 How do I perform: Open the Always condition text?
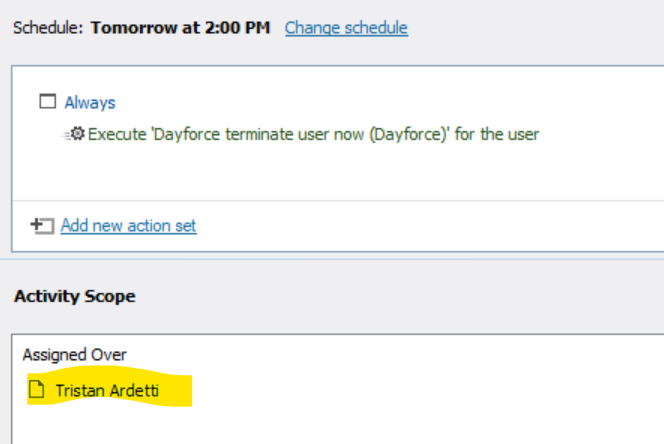tap(90, 103)
